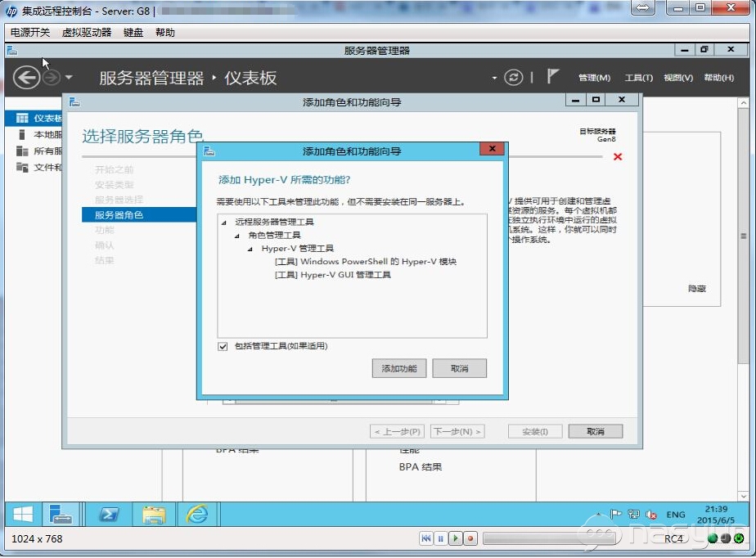The image size is (756, 558).
Task: Click the console record button
Action: [x=470, y=538]
